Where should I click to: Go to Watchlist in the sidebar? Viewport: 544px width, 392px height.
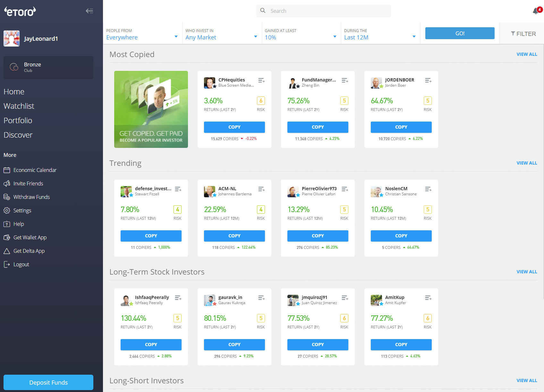[x=19, y=106]
